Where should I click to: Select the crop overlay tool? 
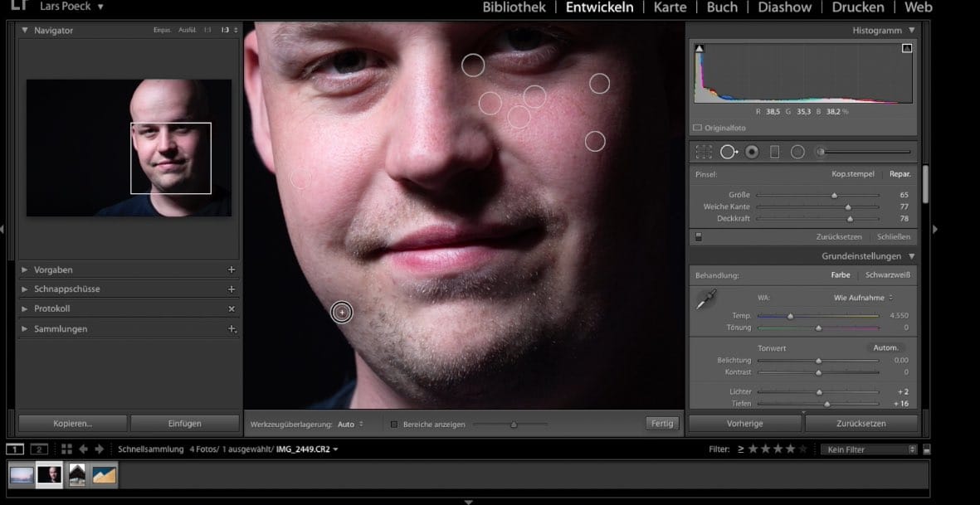[x=704, y=152]
